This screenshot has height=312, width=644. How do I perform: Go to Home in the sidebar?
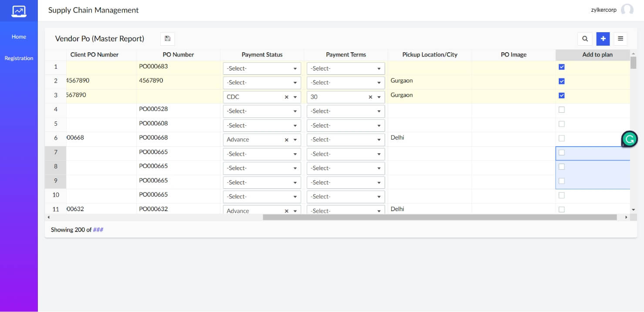point(19,37)
